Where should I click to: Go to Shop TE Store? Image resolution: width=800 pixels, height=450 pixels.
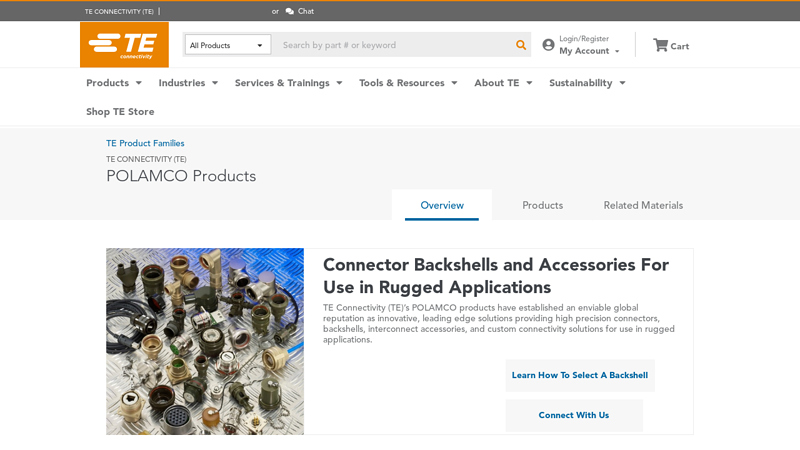point(120,111)
